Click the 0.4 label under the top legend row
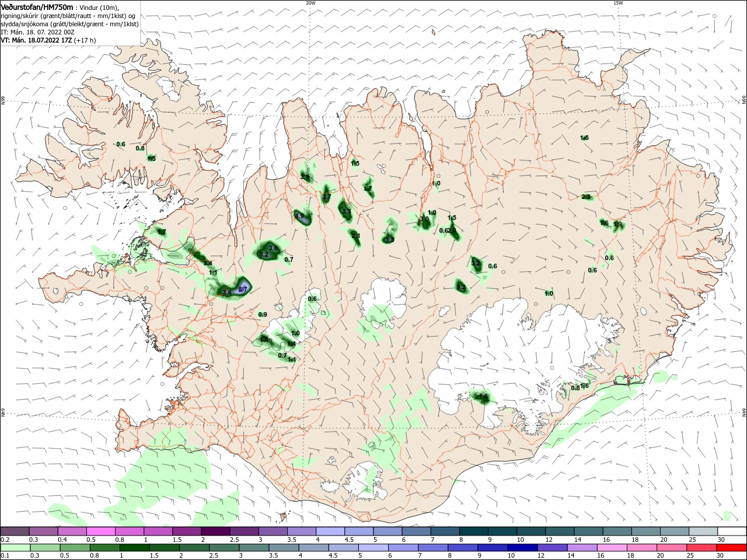747x560 pixels. click(62, 540)
